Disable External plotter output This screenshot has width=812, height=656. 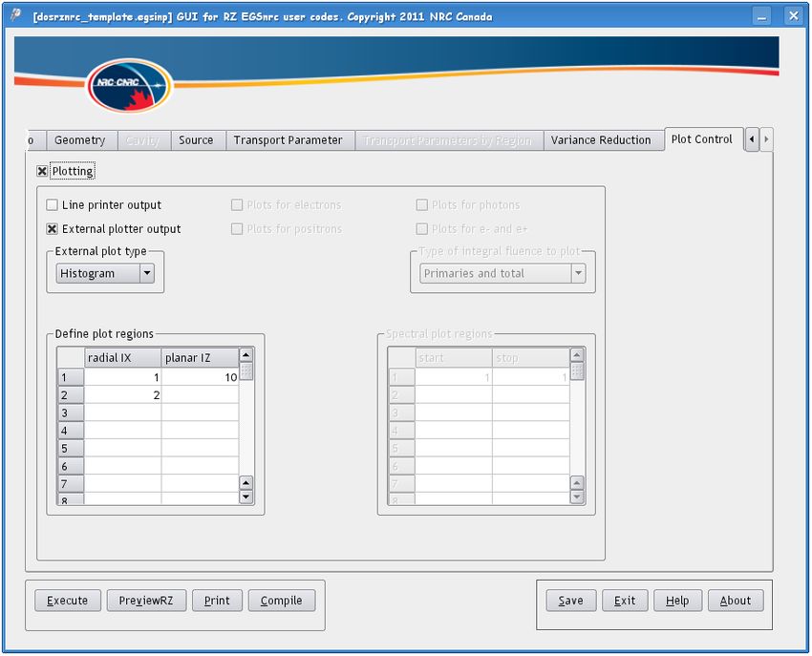pyautogui.click(x=52, y=229)
